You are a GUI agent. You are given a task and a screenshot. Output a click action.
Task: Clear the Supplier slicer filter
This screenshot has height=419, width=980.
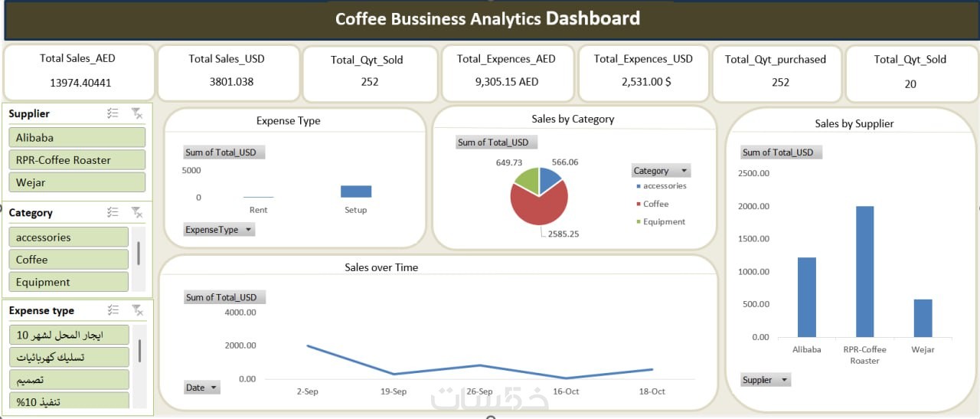click(137, 113)
